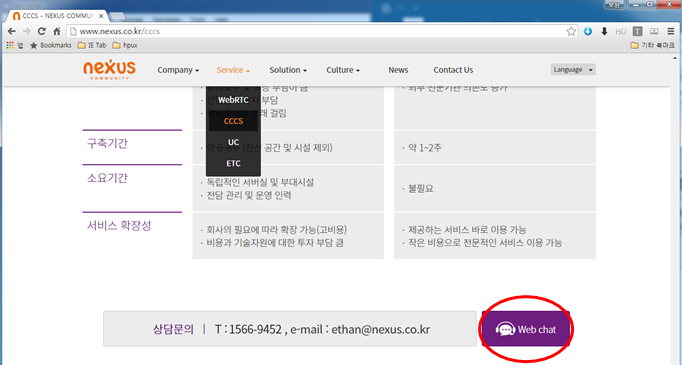
Task: Click the 구축기간 row heading
Action: click(107, 144)
